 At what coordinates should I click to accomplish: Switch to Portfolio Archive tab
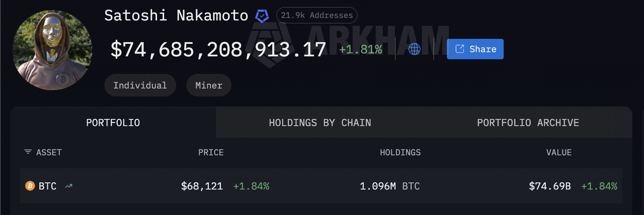[528, 122]
